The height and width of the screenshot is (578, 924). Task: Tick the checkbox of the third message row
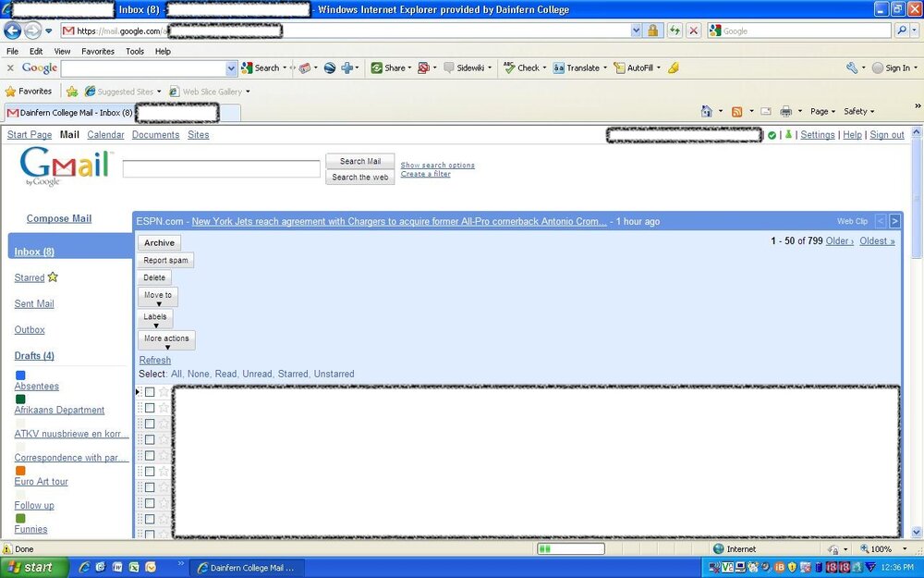[x=150, y=424]
